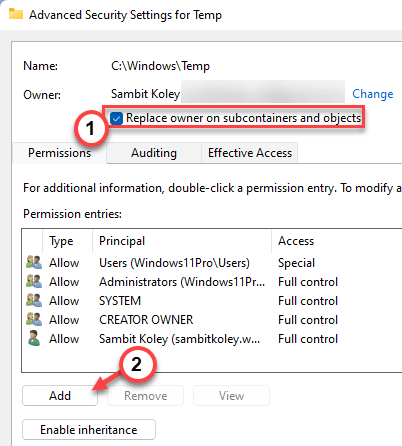The image size is (402, 446).
Task: Open the Permissions tab
Action: pos(59,153)
